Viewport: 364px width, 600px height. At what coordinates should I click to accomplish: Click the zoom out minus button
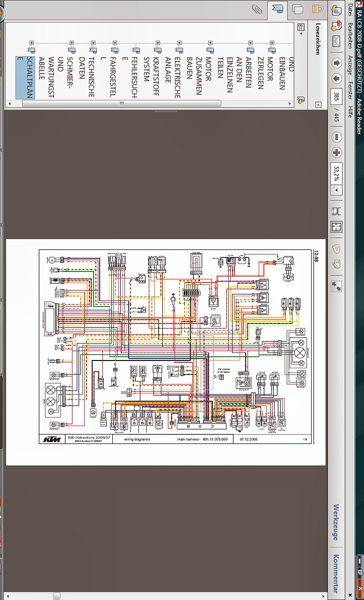pyautogui.click(x=337, y=137)
